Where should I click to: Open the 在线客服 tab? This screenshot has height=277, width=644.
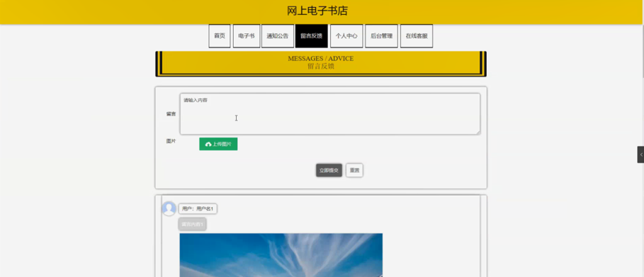click(417, 35)
